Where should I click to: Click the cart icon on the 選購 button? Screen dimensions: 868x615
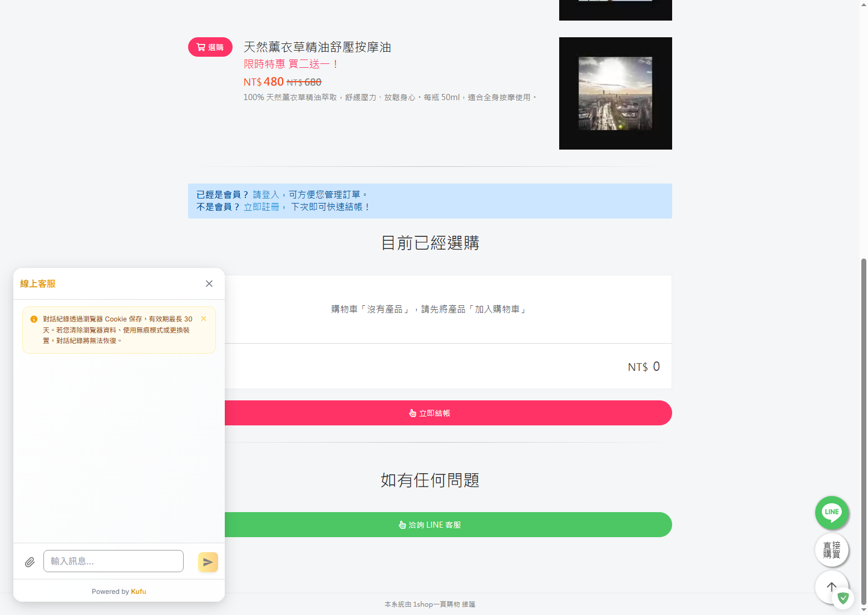point(200,47)
